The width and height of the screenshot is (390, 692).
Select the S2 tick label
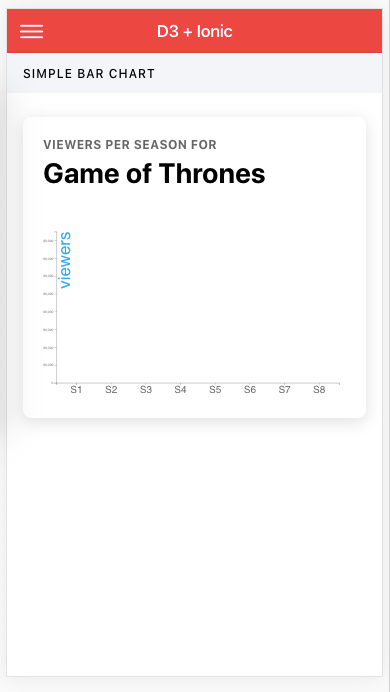coord(111,390)
